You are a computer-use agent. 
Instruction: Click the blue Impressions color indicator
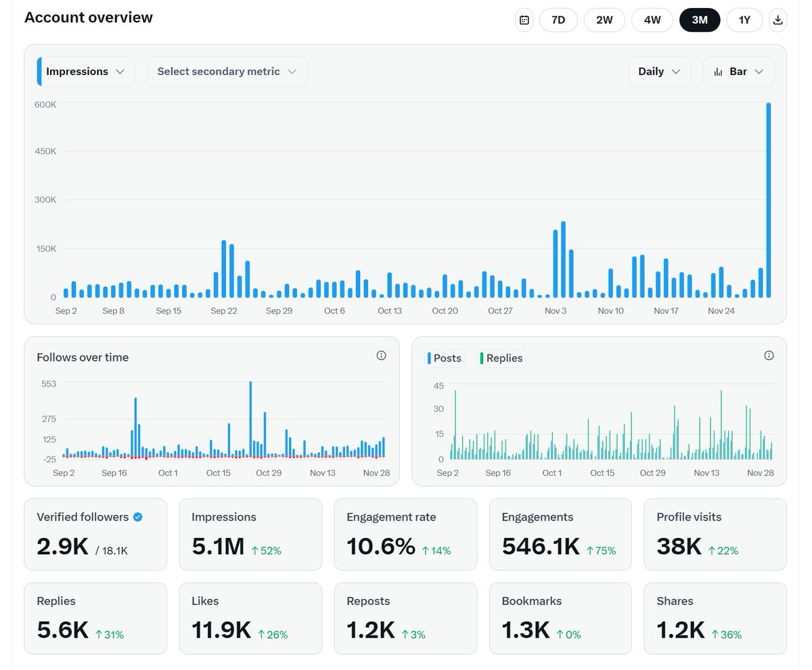[x=39, y=72]
